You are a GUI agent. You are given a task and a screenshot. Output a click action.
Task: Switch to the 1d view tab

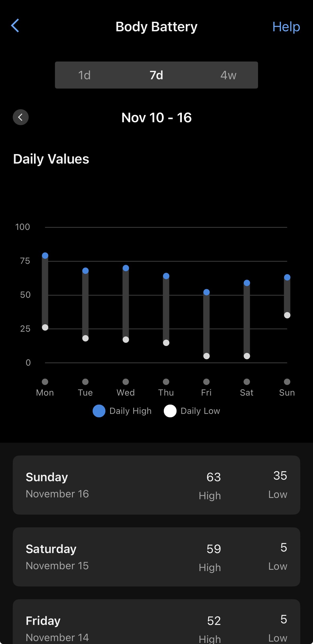(84, 75)
